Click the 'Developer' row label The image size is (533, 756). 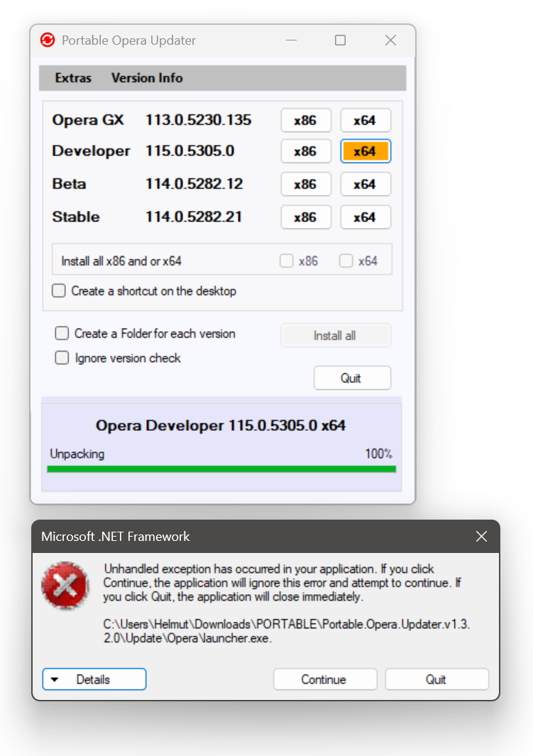click(91, 151)
